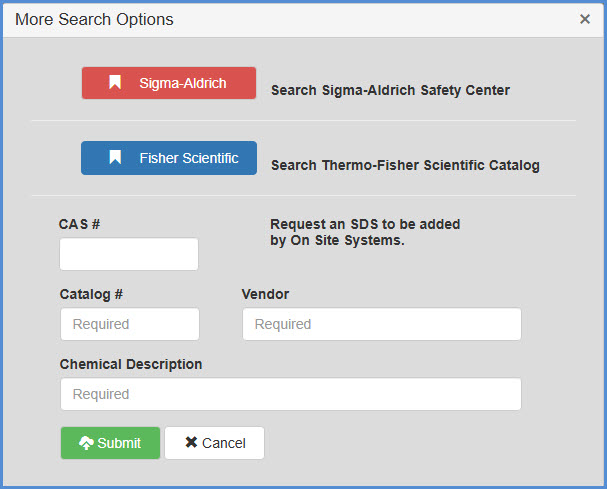Cancel the SDS request

214,443
